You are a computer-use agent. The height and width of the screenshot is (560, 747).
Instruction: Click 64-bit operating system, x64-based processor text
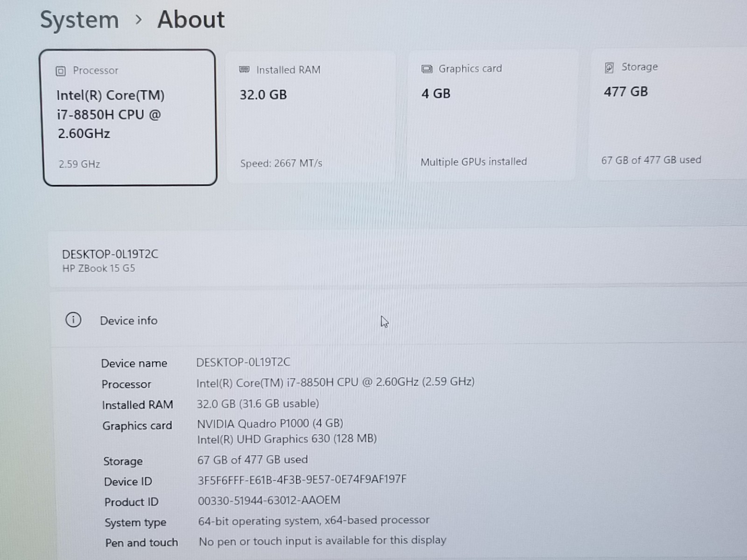[x=314, y=520]
